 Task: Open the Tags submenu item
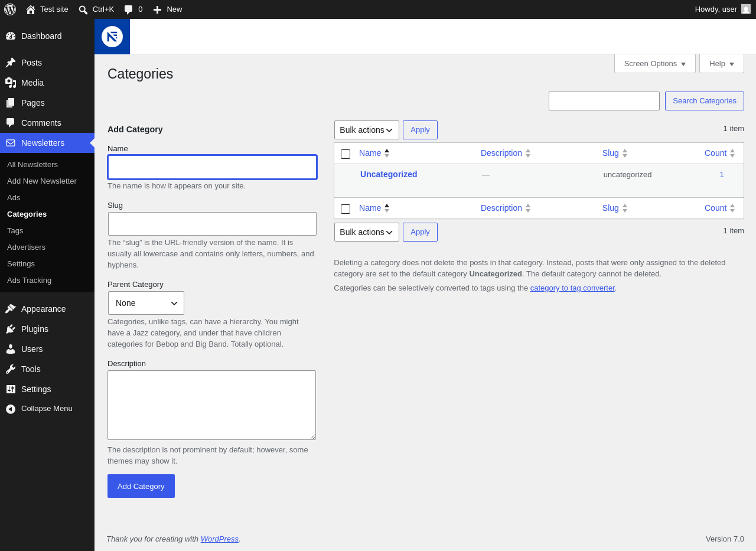(15, 230)
